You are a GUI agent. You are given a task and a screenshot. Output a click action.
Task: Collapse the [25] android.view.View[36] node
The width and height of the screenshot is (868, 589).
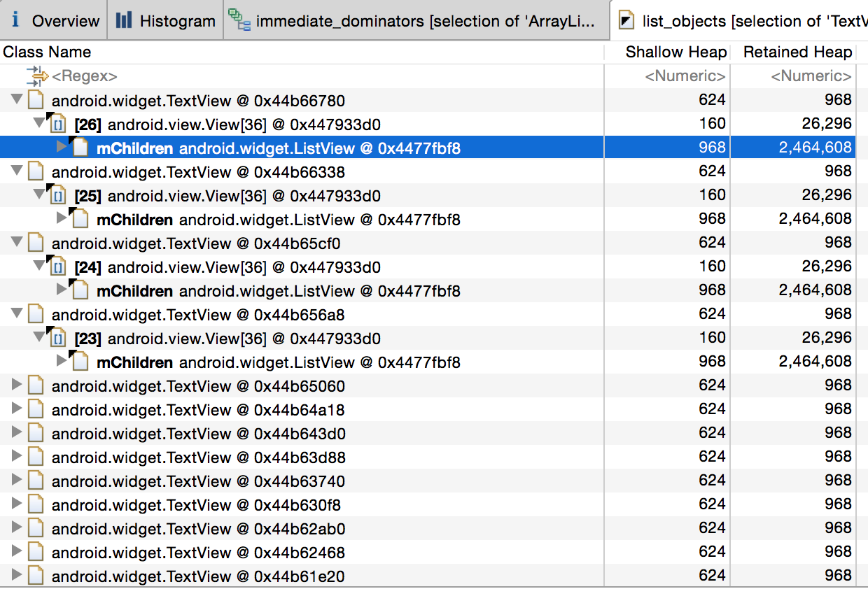point(40,194)
